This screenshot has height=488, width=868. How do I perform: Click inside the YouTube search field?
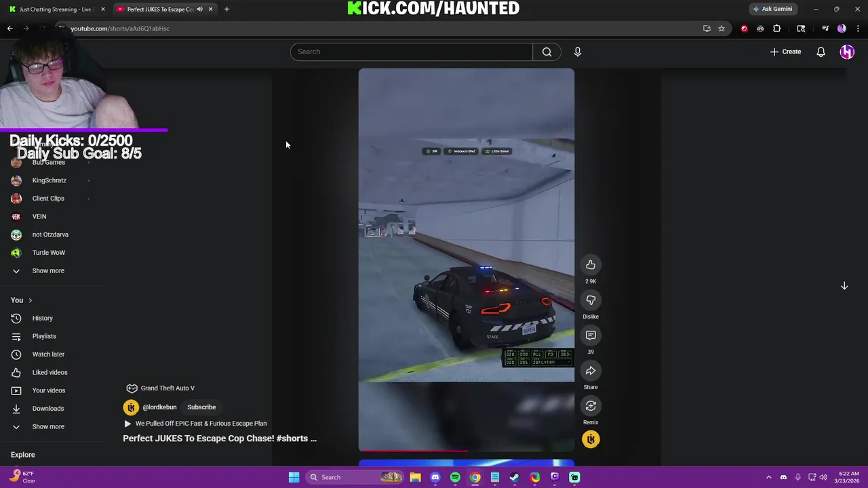(x=412, y=52)
